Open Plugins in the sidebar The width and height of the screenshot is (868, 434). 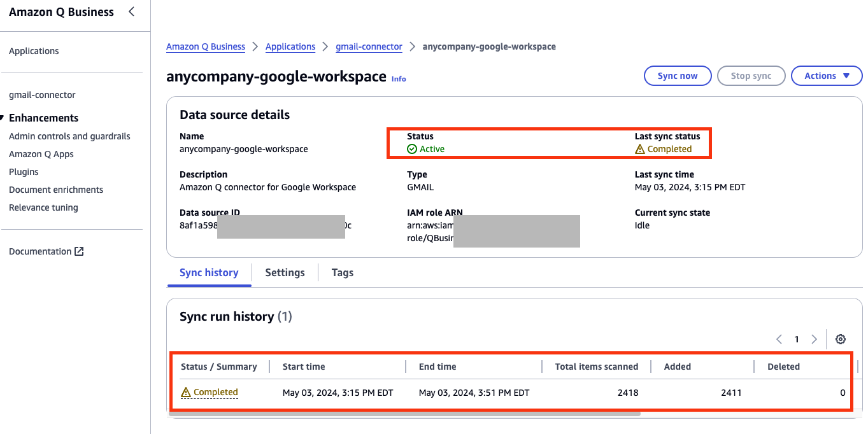(24, 172)
